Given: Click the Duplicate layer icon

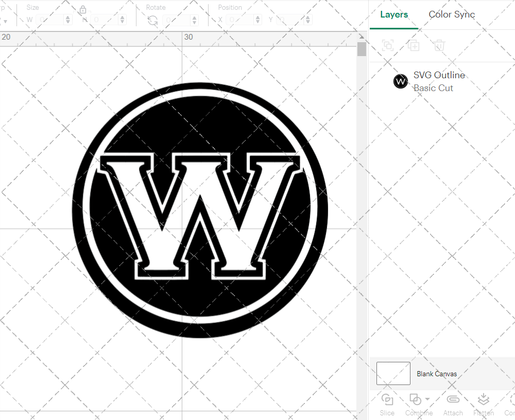Looking at the screenshot, I should tap(414, 45).
